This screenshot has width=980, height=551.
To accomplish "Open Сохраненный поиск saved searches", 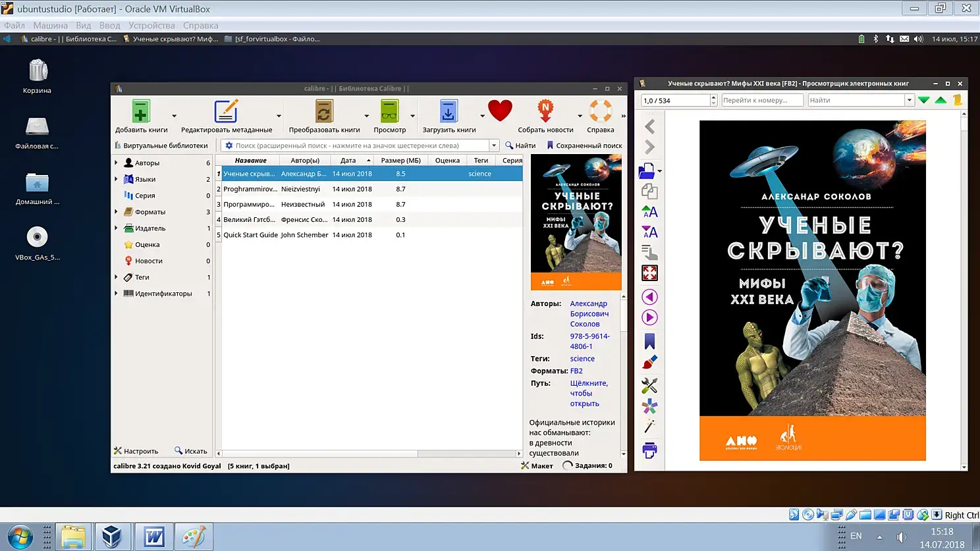I will click(584, 145).
